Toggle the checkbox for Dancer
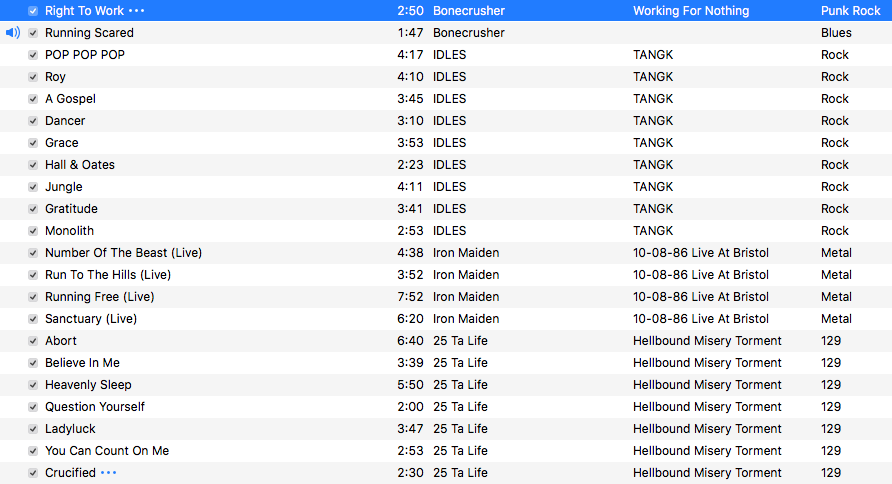The width and height of the screenshot is (892, 484). coord(33,121)
